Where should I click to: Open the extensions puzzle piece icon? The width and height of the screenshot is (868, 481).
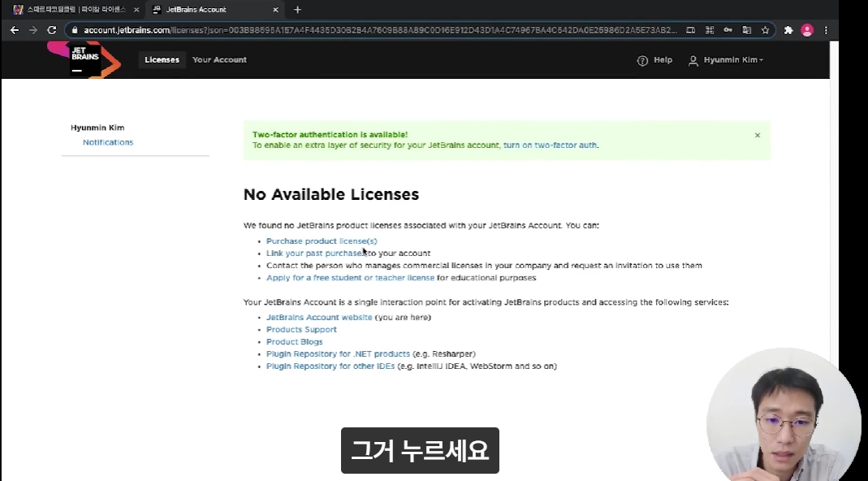(x=788, y=31)
